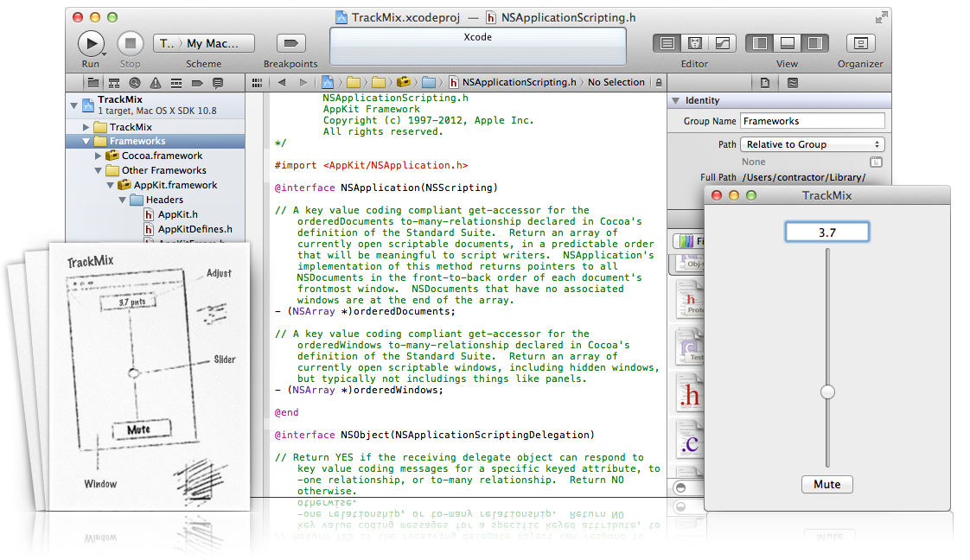Select the Protocol file template

pyautogui.click(x=691, y=299)
